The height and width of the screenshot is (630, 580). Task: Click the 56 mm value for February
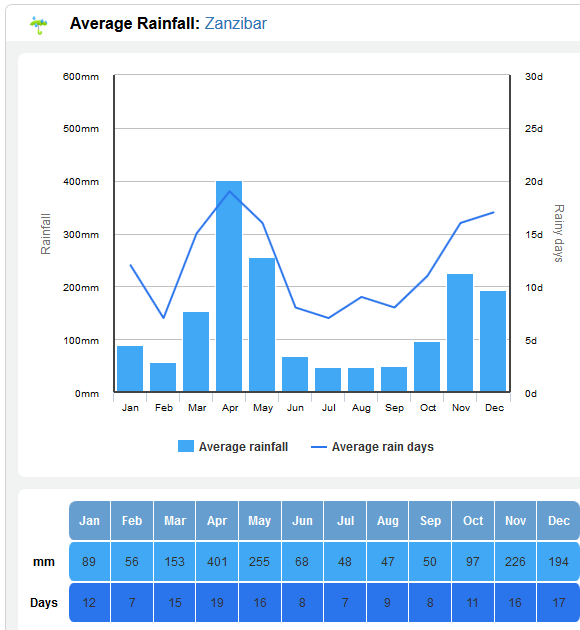click(132, 561)
